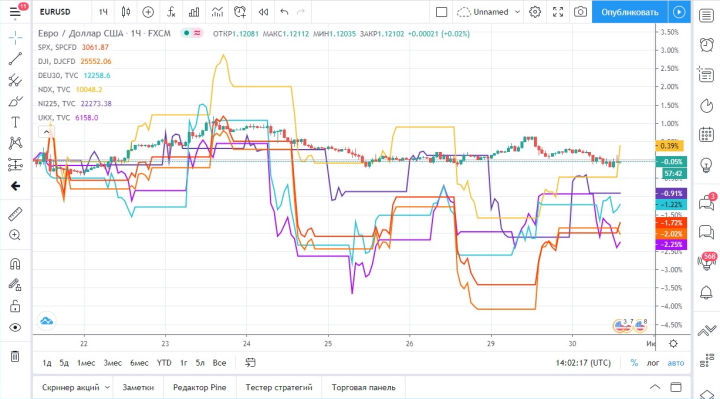Open the go to date icon
This screenshot has width=720, height=399.
pyautogui.click(x=250, y=363)
